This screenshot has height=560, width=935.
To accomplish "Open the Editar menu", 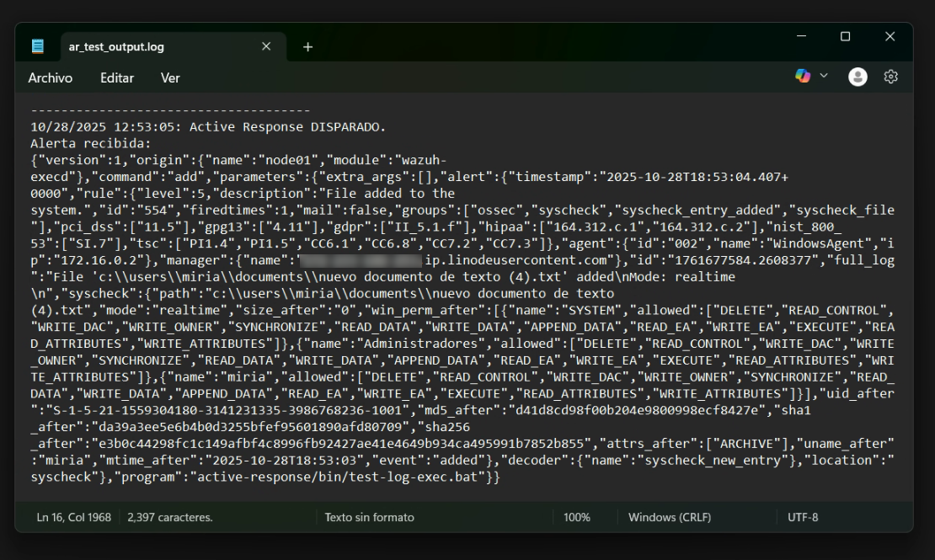I will tap(117, 77).
